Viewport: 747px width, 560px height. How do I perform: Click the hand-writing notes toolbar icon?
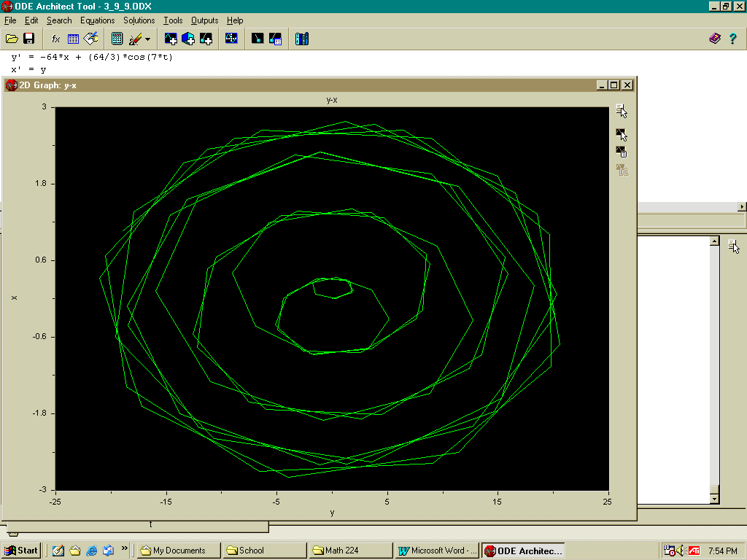(90, 39)
